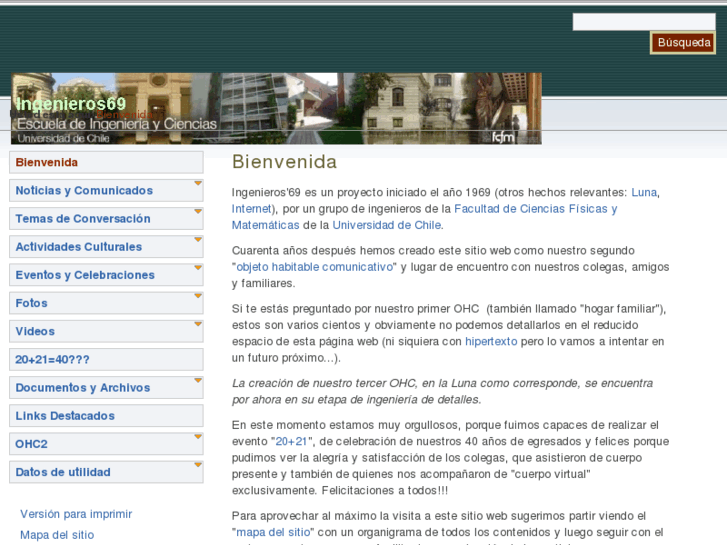727x545 pixels.
Task: Follow the objeto habitable comunicativo link
Action: click(x=315, y=267)
